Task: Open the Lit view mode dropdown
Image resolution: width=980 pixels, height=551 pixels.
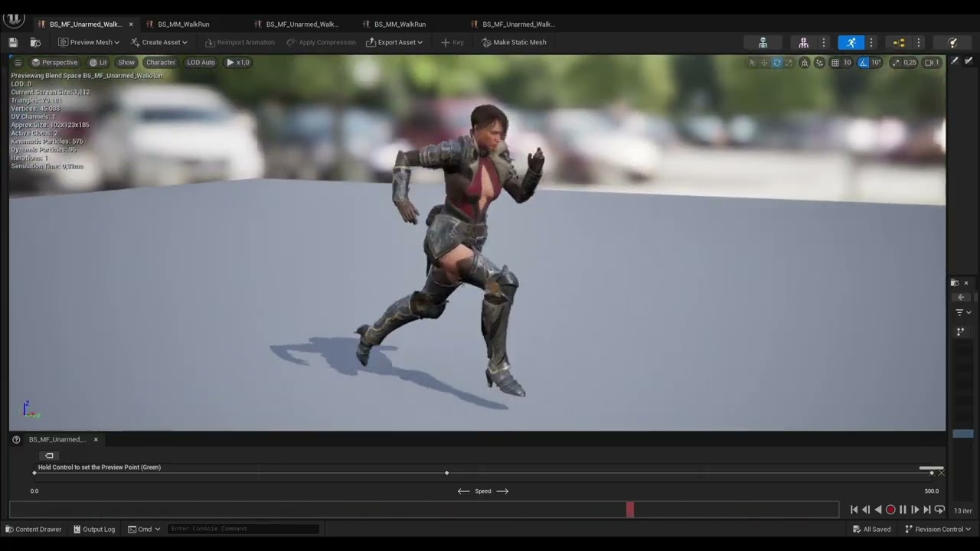Action: pyautogui.click(x=98, y=62)
